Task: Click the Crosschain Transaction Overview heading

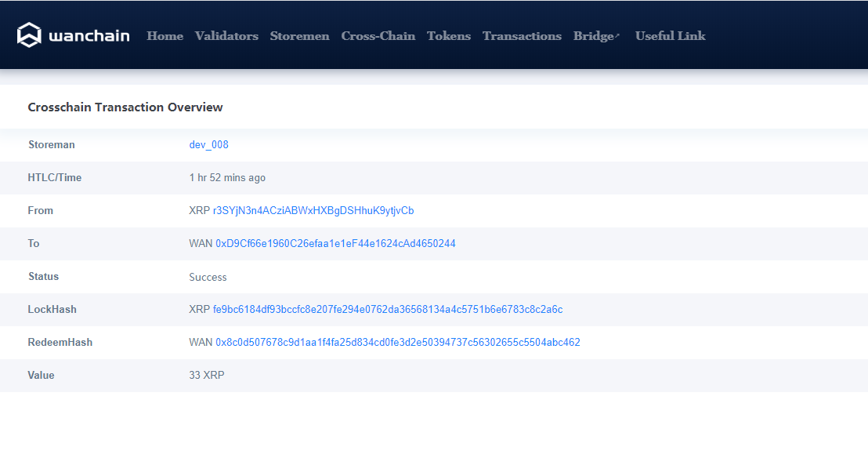Action: [125, 107]
